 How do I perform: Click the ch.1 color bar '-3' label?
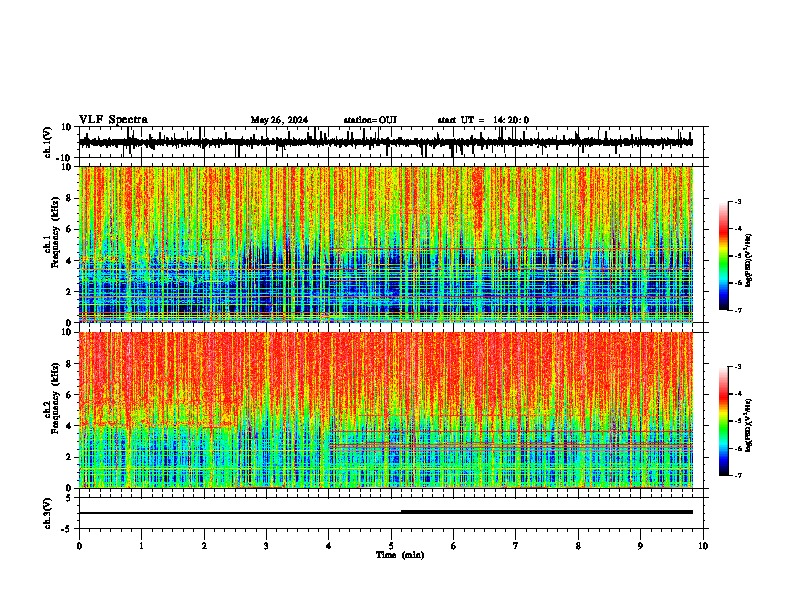click(x=737, y=201)
